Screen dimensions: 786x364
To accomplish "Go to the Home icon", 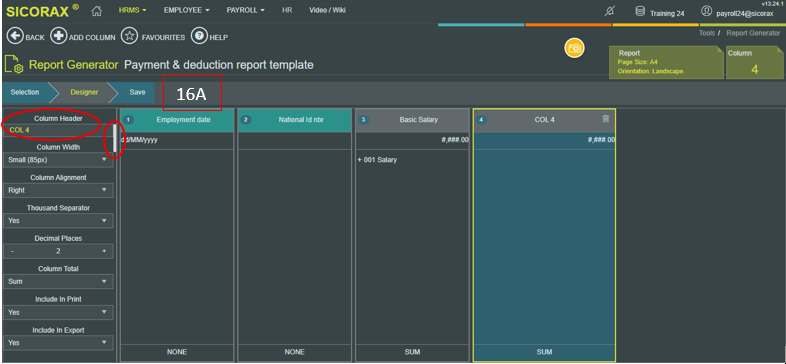I will [97, 11].
